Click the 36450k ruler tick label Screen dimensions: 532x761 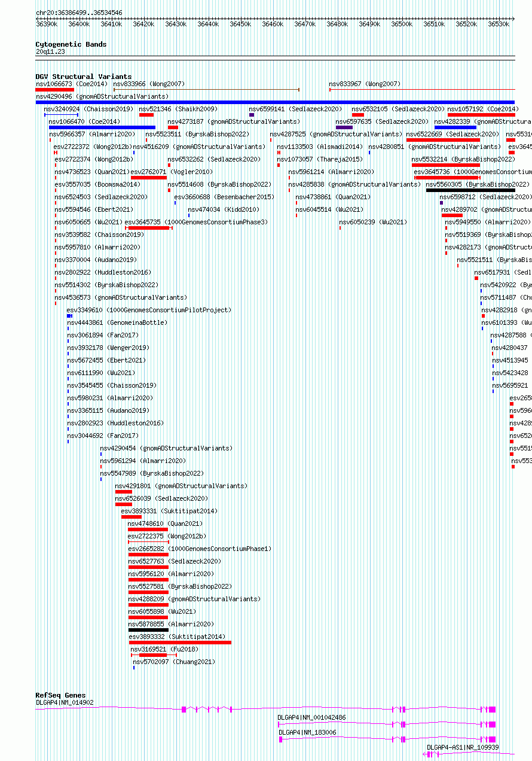pyautogui.click(x=240, y=24)
